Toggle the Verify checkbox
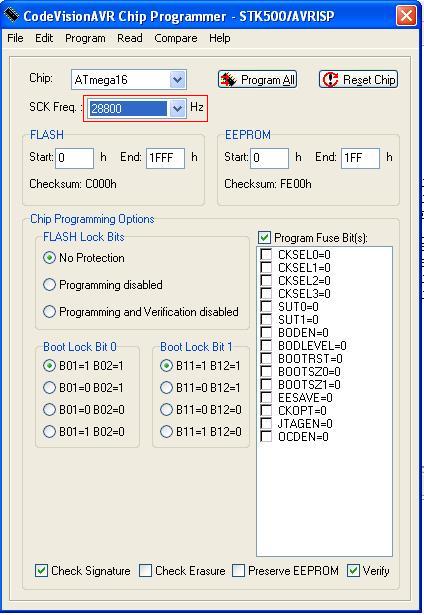Viewport: 424px width, 615px height. tap(353, 570)
